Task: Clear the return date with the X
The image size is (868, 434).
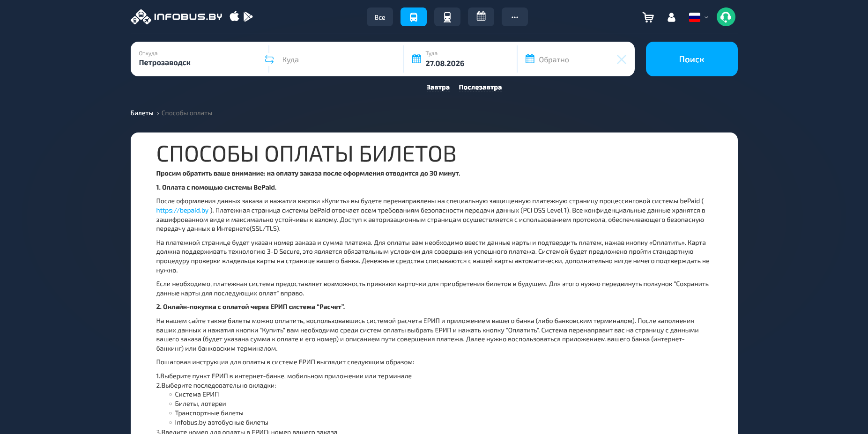Action: 622,59
